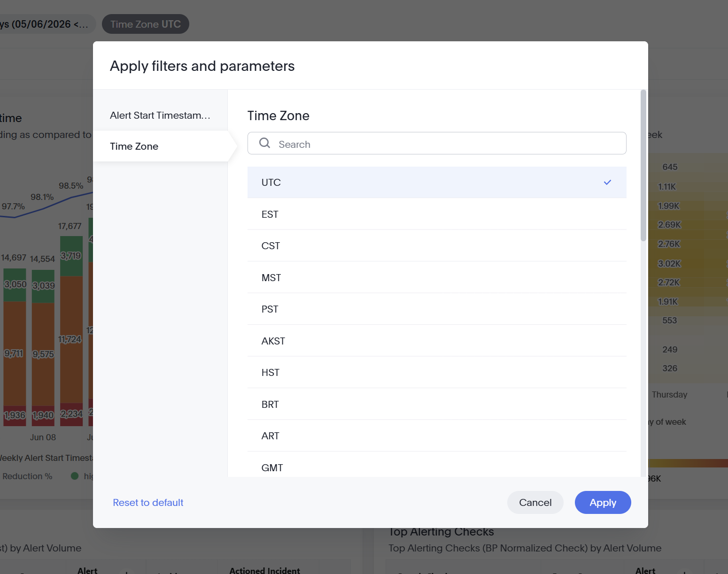Open the Alert Start Timestamp filter tab
This screenshot has width=728, height=574.
pyautogui.click(x=160, y=115)
